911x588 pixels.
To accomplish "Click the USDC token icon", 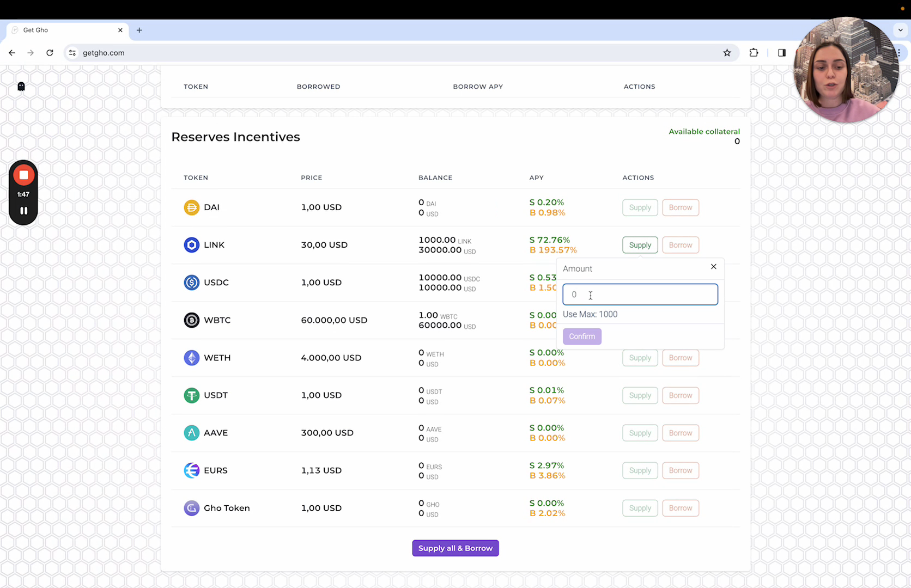I will click(191, 283).
